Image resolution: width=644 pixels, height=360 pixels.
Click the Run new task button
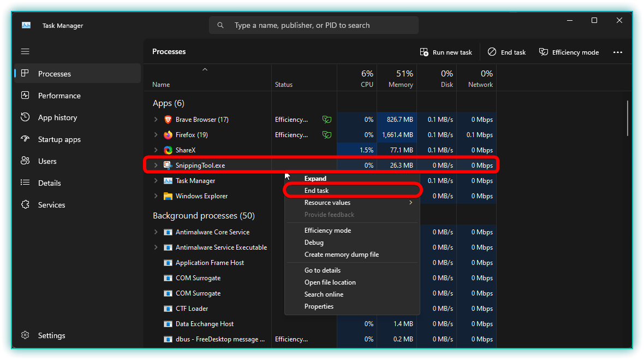[446, 52]
